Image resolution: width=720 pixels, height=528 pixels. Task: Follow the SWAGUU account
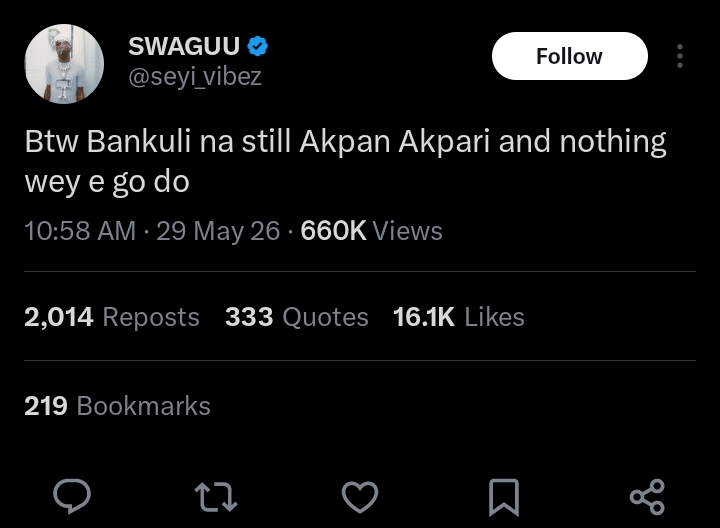569,56
